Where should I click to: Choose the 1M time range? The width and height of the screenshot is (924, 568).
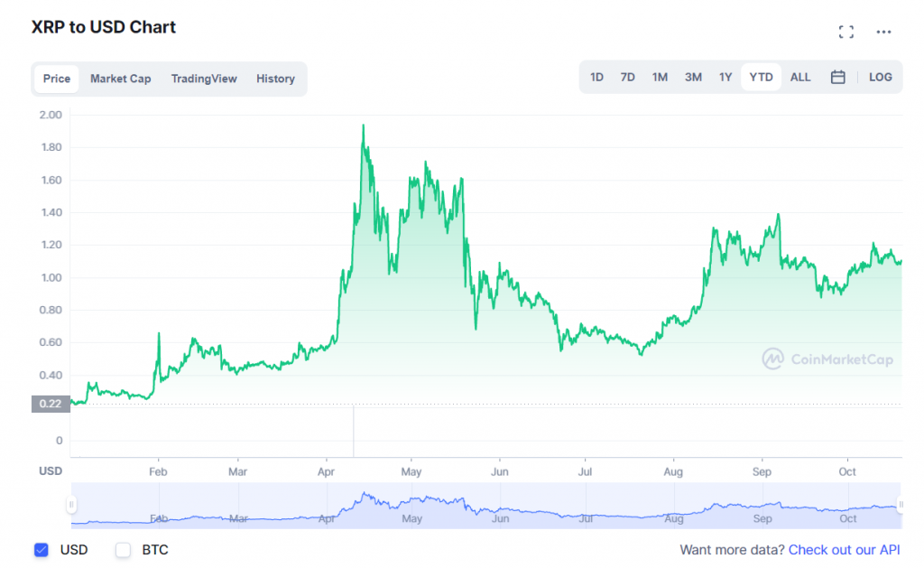660,78
